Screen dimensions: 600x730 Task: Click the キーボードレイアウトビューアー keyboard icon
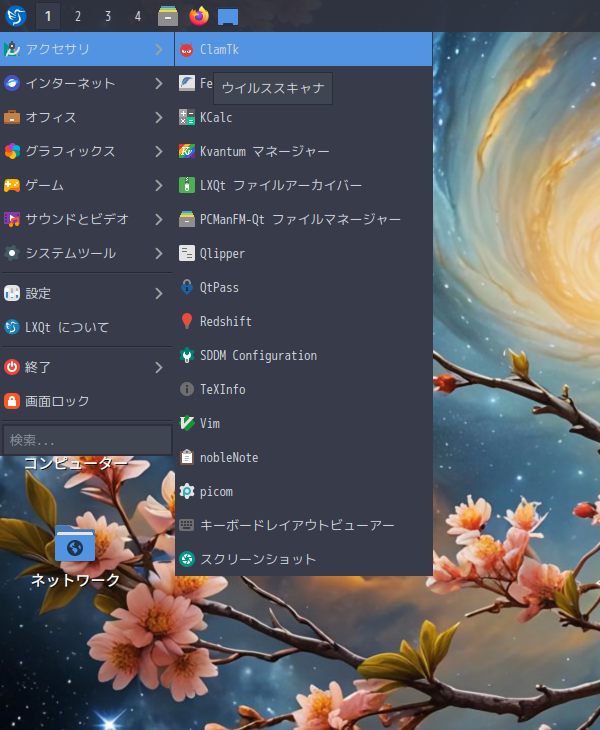[187, 525]
